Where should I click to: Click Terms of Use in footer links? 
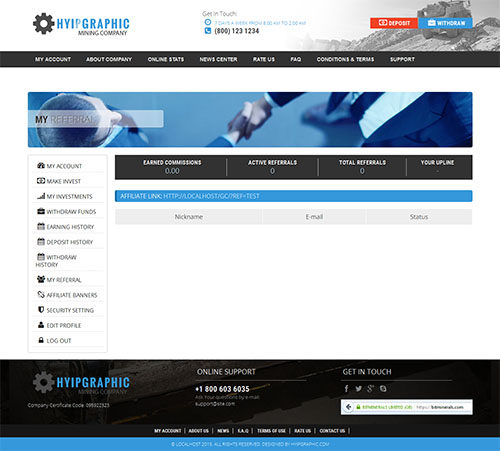click(x=271, y=431)
